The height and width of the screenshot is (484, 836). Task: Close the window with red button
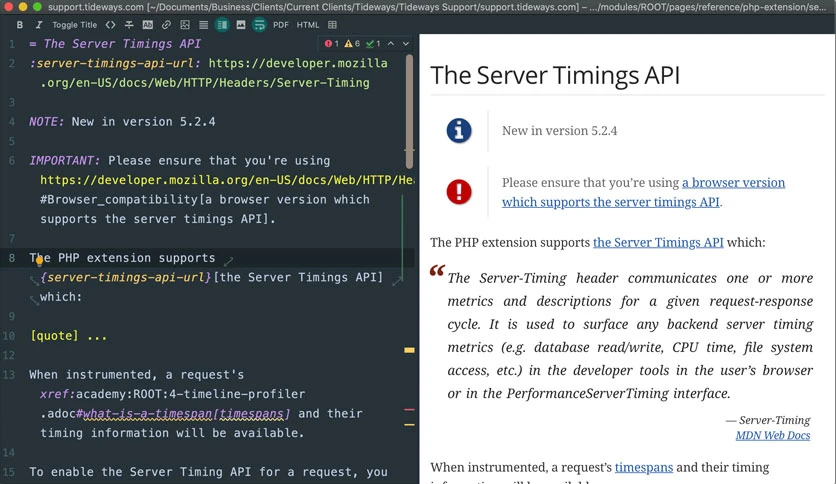(8, 7)
